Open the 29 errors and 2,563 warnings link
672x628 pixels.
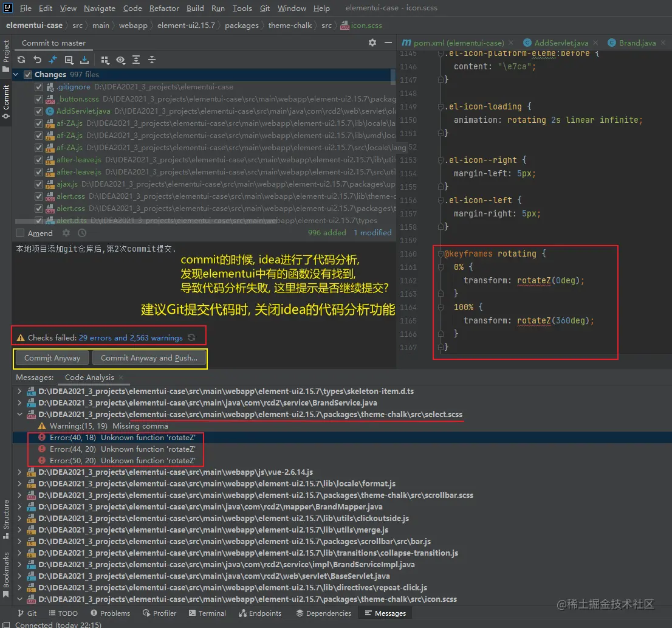tap(131, 338)
